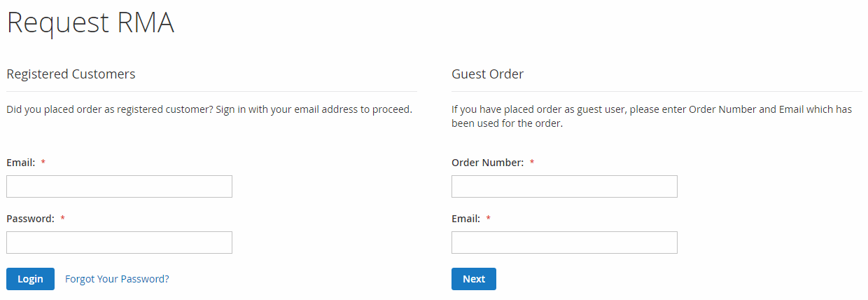Focus the Password input field
This screenshot has width=868, height=300.
pos(119,243)
